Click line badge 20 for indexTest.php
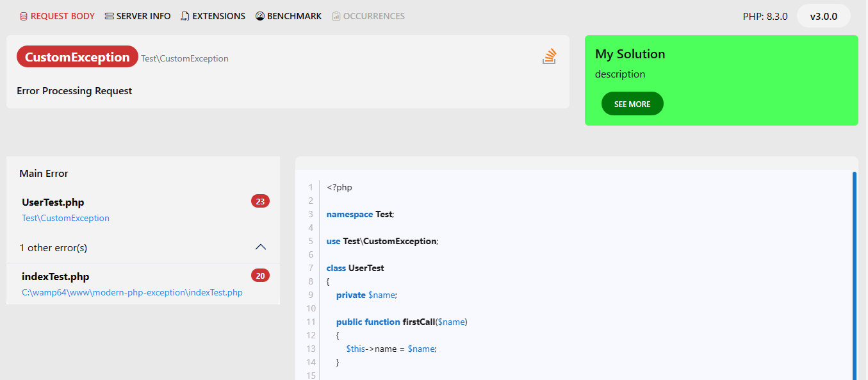Screen dimensions: 868x380 [x=260, y=276]
